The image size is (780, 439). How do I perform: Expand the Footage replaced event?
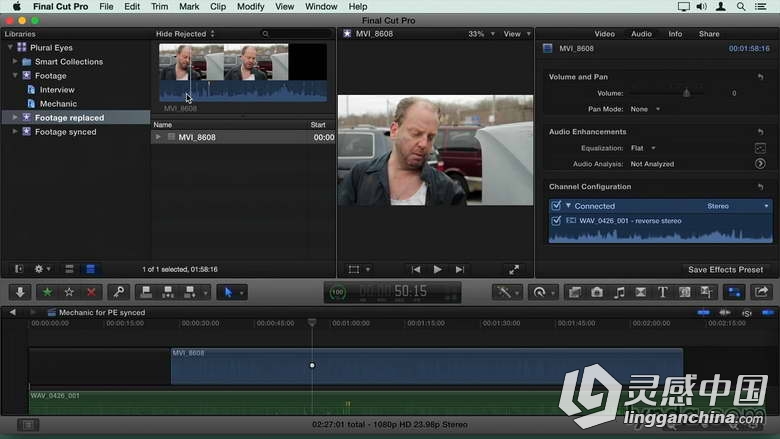pyautogui.click(x=15, y=117)
